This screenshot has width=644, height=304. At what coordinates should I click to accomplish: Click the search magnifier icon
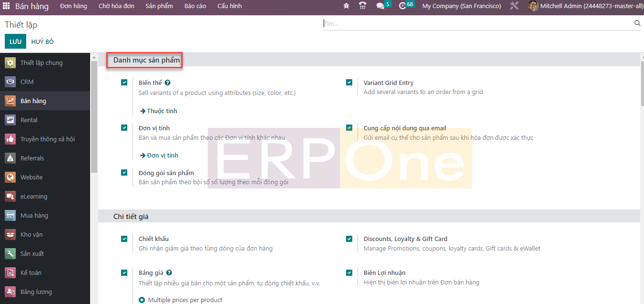pyautogui.click(x=637, y=23)
